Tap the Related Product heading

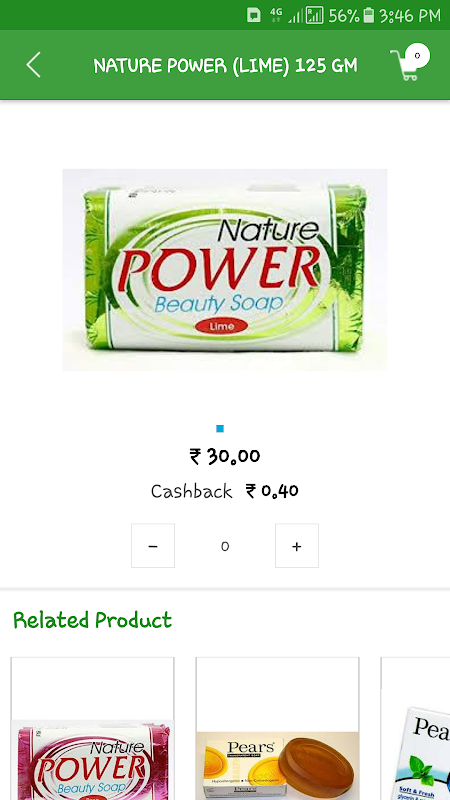(92, 620)
